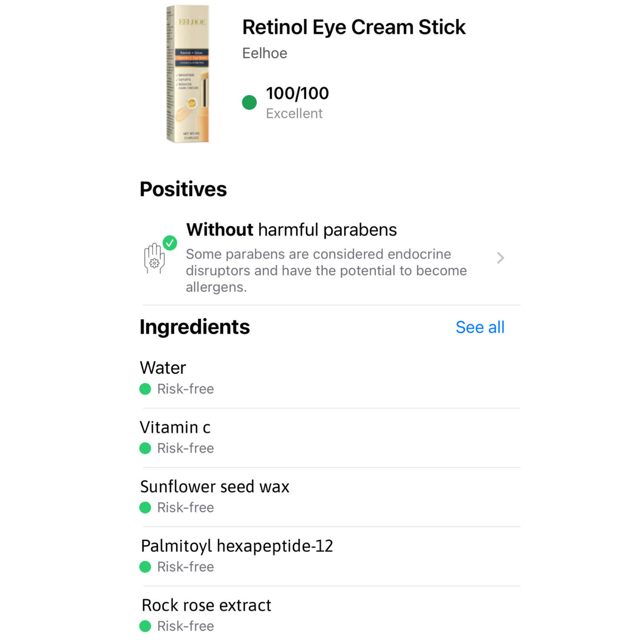Screen dimensions: 644x644
Task: Click the Without harmful parabens heading
Action: click(x=291, y=230)
